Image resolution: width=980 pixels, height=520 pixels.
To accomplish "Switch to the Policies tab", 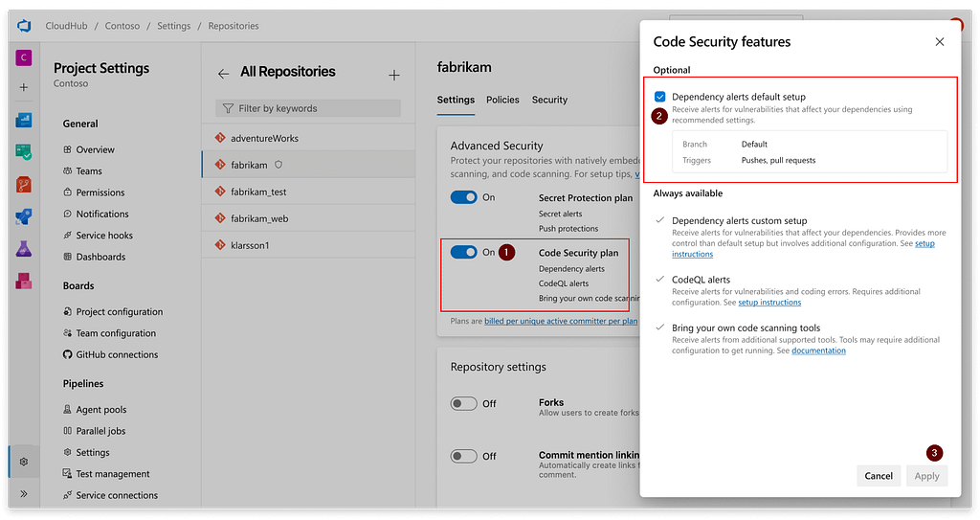I will coord(502,100).
